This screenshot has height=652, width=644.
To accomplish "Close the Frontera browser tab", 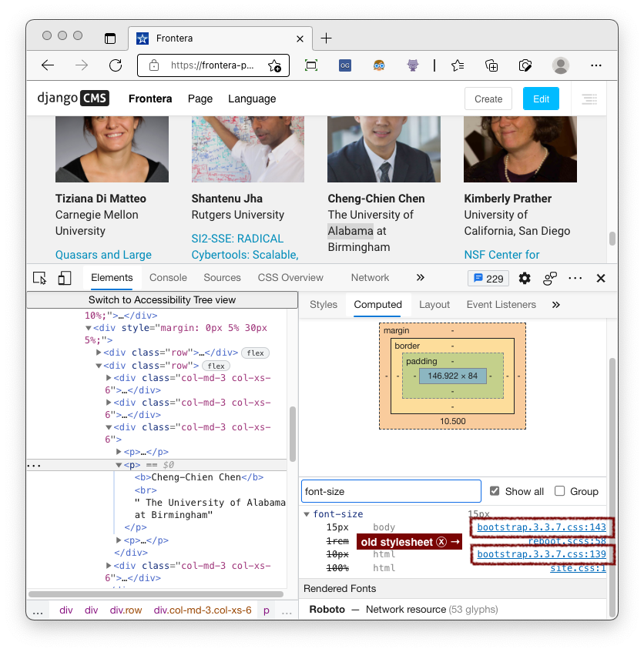I will [300, 38].
